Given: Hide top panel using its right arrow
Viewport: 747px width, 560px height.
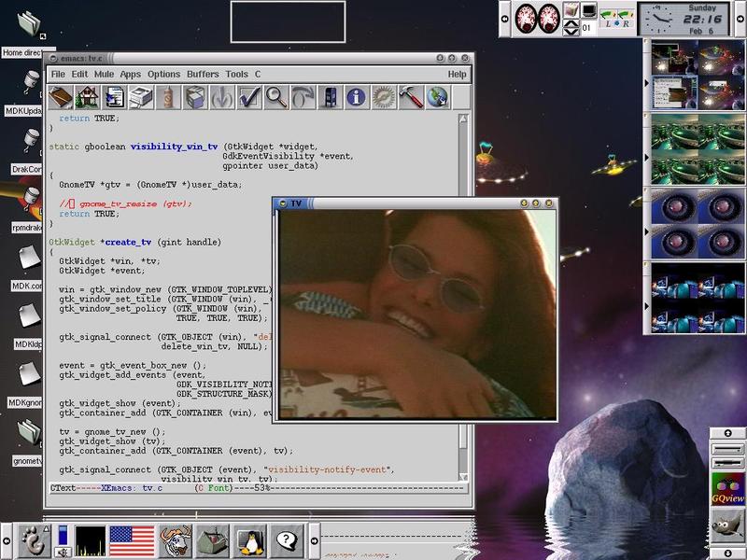Looking at the screenshot, I should coord(740,19).
